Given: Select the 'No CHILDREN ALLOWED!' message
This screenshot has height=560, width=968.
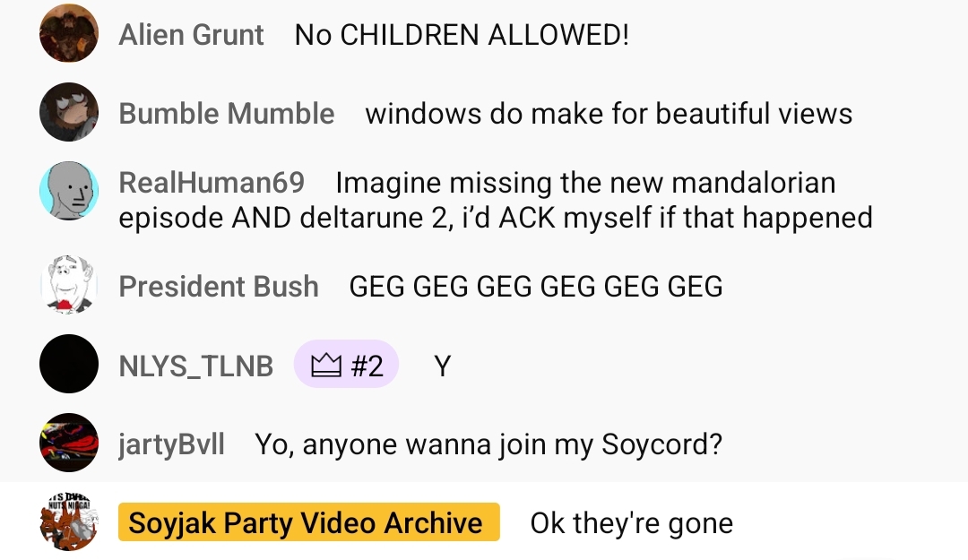Looking at the screenshot, I should point(462,35).
